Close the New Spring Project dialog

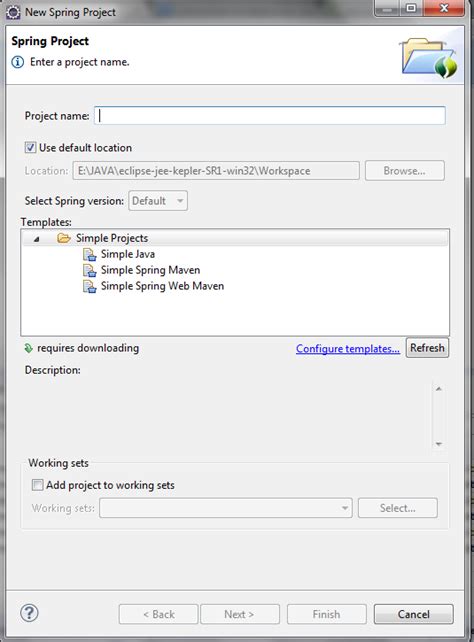[443, 8]
